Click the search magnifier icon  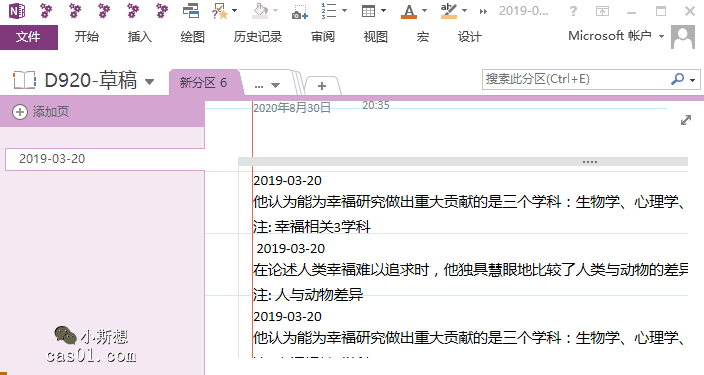[x=678, y=79]
